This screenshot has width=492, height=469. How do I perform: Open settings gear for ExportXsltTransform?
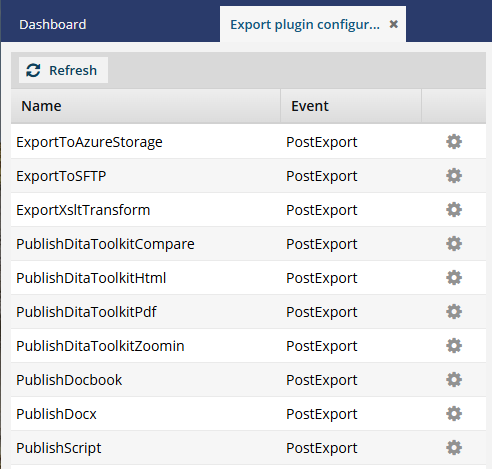(x=454, y=210)
